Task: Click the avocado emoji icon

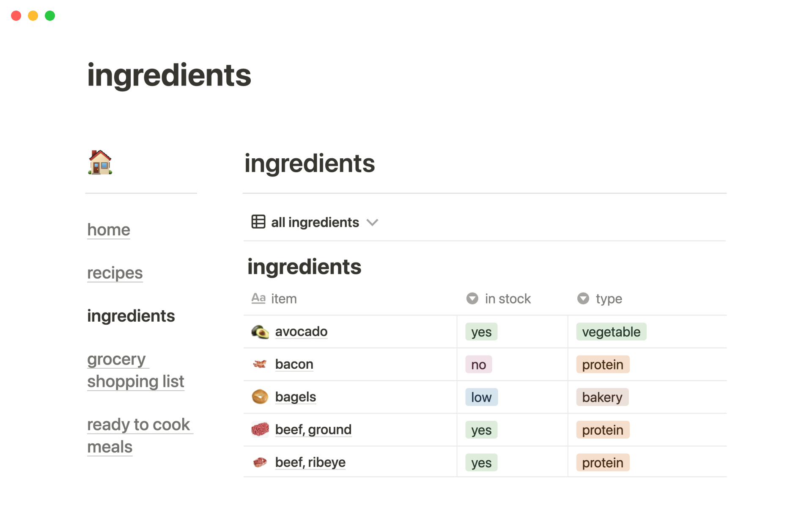Action: point(260,332)
